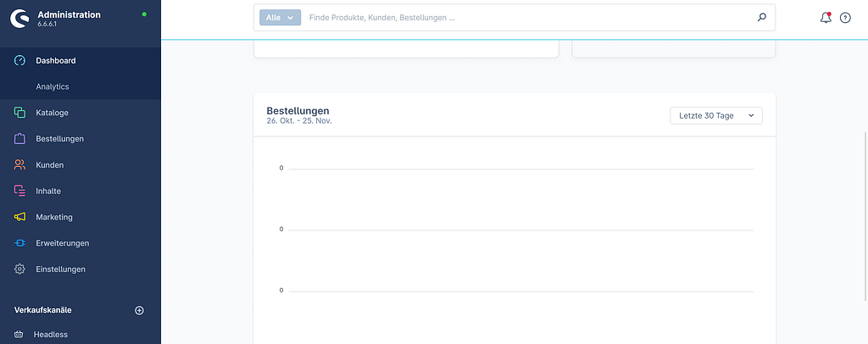Open the Alle search filter dropdown
868x344 pixels.
(280, 17)
